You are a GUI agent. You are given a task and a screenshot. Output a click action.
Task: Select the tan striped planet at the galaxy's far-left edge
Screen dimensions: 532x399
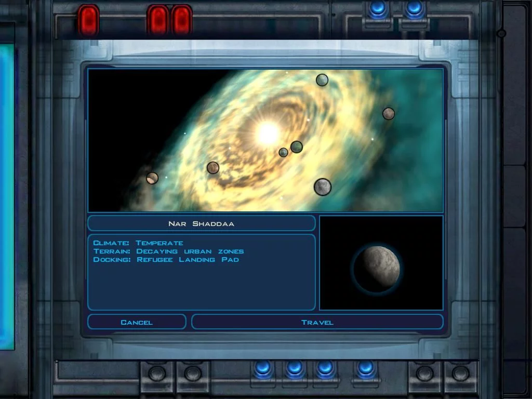pos(152,178)
